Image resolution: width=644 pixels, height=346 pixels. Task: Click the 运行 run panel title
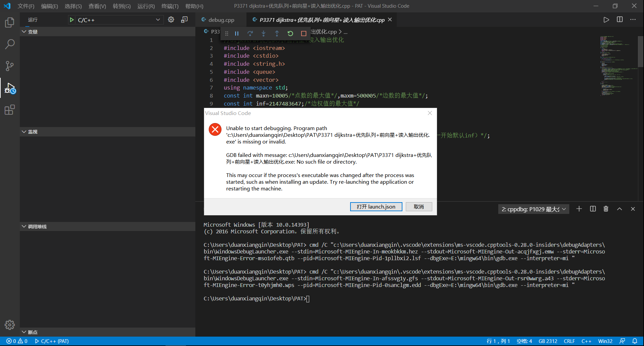click(33, 20)
